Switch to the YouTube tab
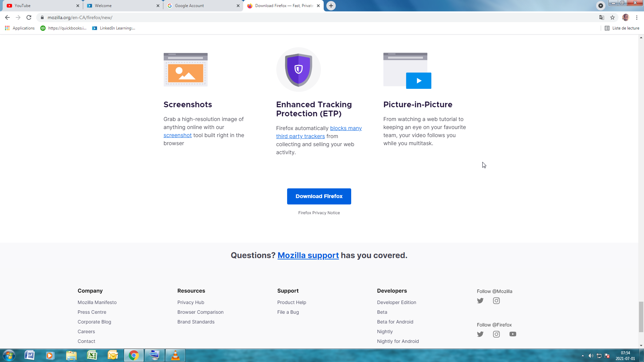The height and width of the screenshot is (362, 644). 40,6
